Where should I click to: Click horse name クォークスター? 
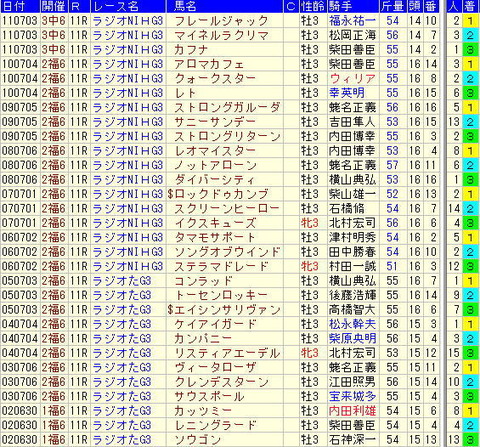click(x=215, y=79)
